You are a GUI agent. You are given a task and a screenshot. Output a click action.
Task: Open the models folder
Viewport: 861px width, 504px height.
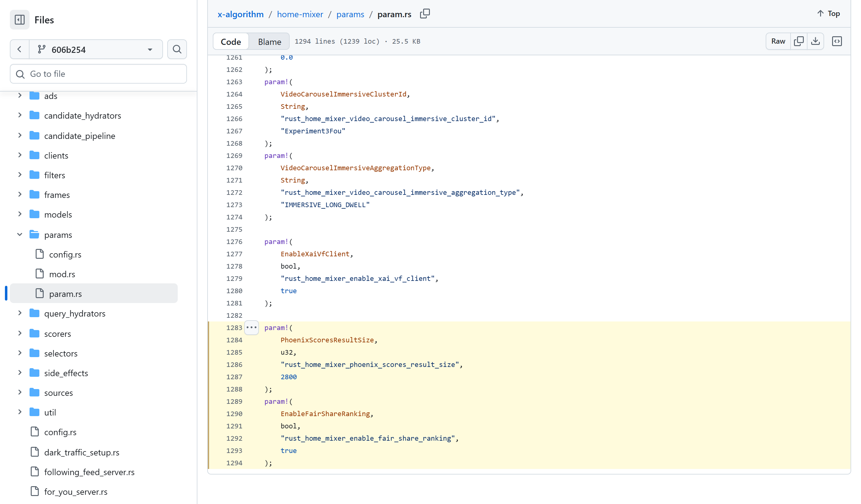(58, 215)
